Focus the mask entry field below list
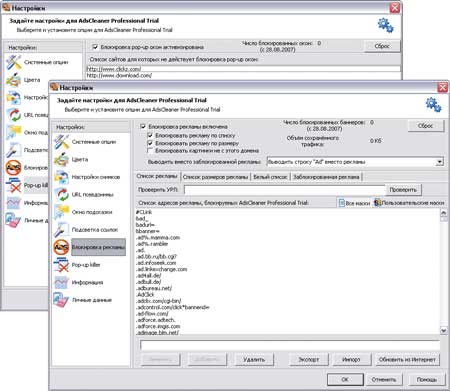 coord(290,345)
